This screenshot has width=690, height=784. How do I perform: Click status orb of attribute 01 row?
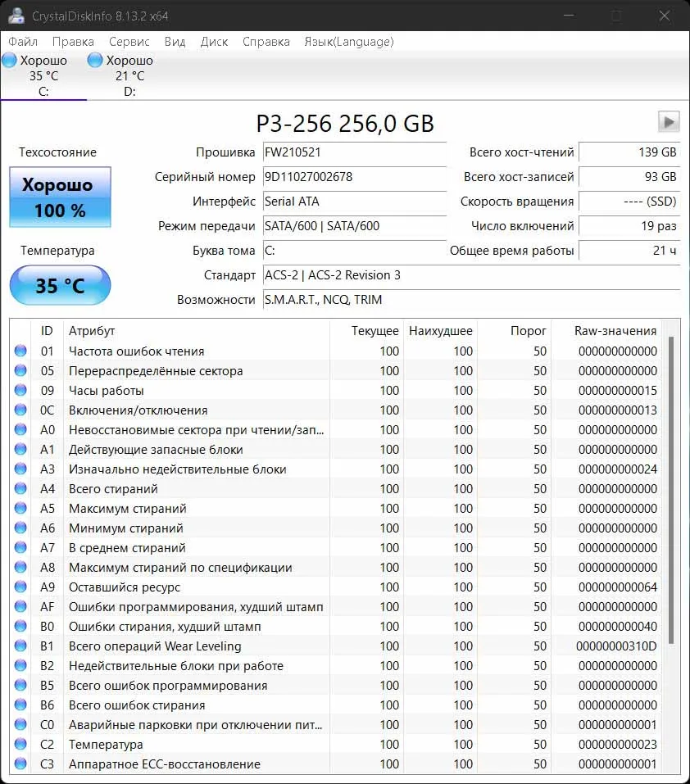coord(20,351)
